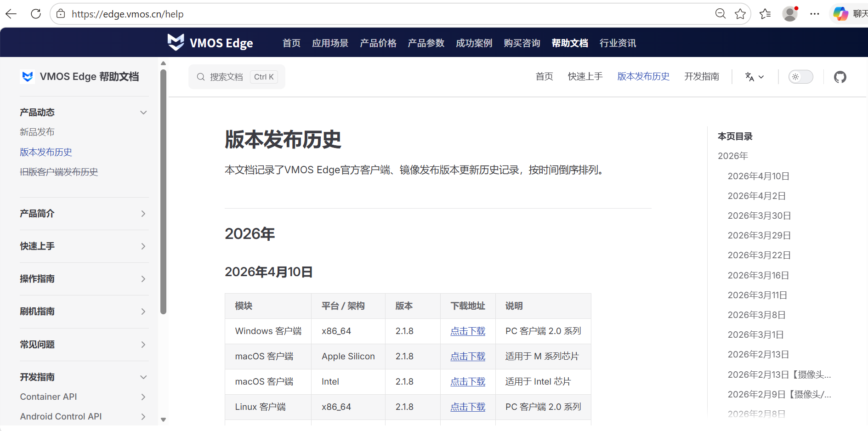Viewport: 868px width, 431px height.
Task: Jump to 2026年2月9日【摄像头 outline entry
Action: point(779,394)
